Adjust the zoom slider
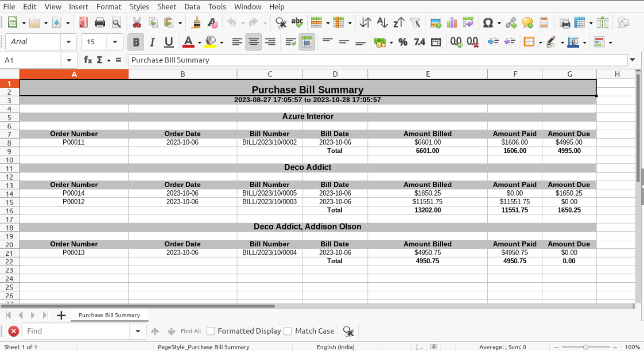Screen dimensions: 644x351 [x=585, y=347]
